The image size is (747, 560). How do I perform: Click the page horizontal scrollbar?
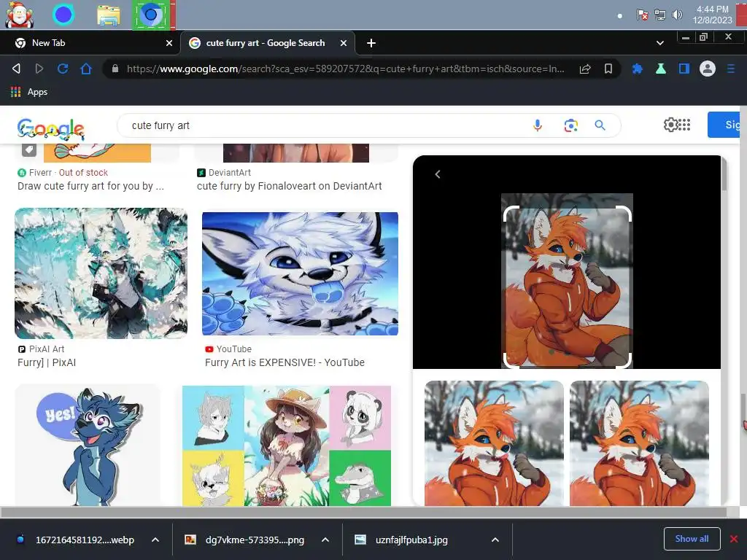pyautogui.click(x=364, y=513)
